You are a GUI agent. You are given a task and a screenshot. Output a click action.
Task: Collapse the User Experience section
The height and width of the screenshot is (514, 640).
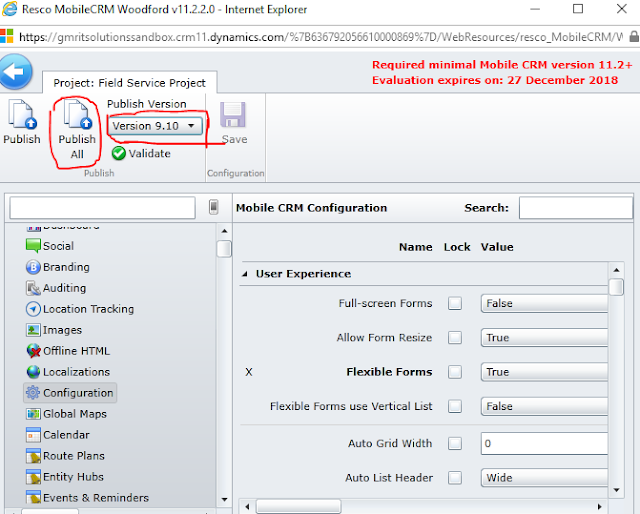coord(245,274)
